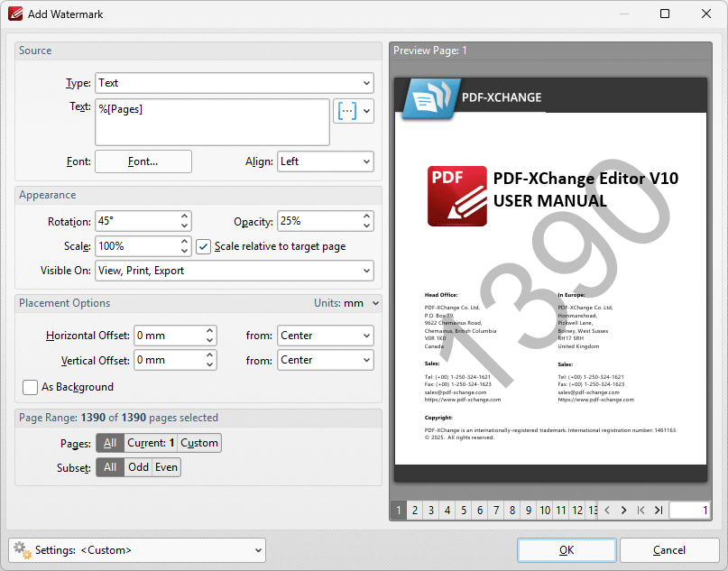Switch preview to page 12 tab
Viewport: 728px width, 571px height.
tap(577, 511)
